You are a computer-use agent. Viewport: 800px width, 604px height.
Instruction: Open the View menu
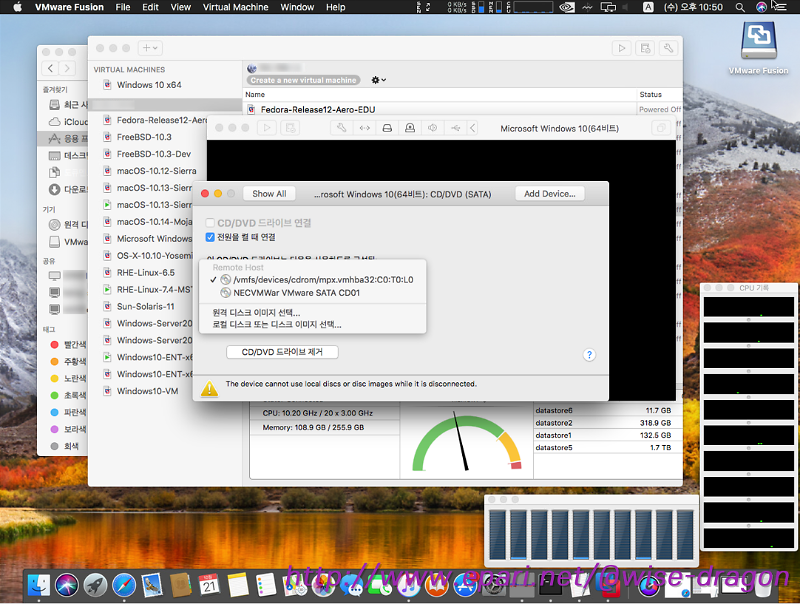click(181, 7)
